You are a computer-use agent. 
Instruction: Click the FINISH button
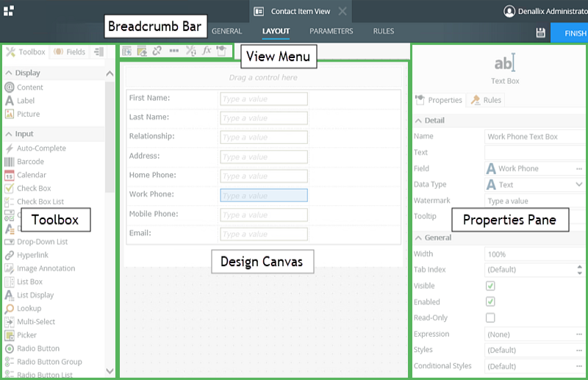pos(569,32)
